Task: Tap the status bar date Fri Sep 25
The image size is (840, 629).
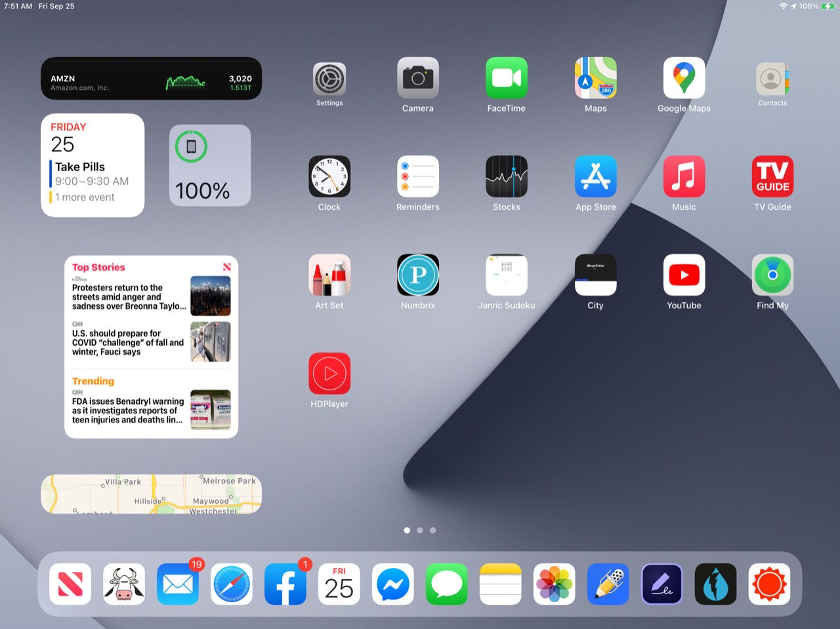Action: coord(56,6)
